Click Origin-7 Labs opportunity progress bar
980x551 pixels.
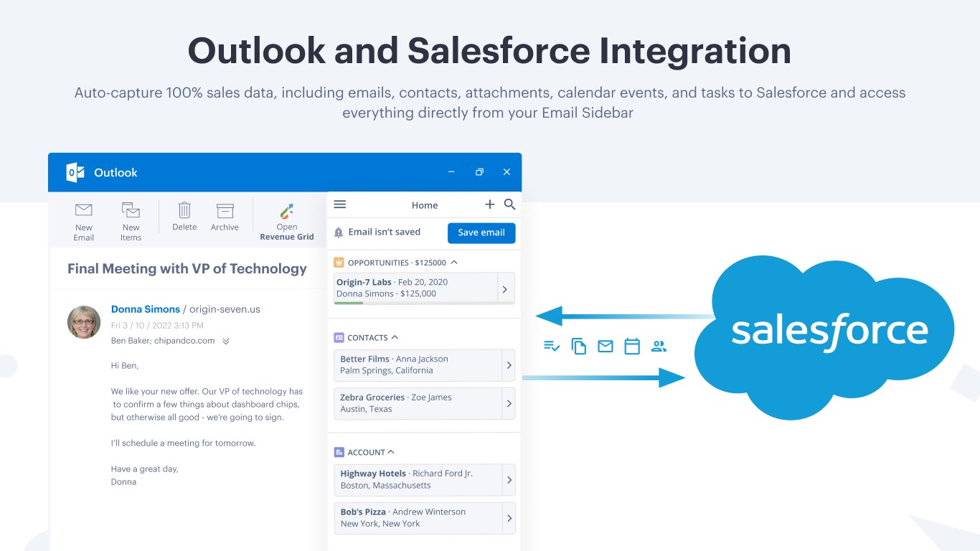424,303
